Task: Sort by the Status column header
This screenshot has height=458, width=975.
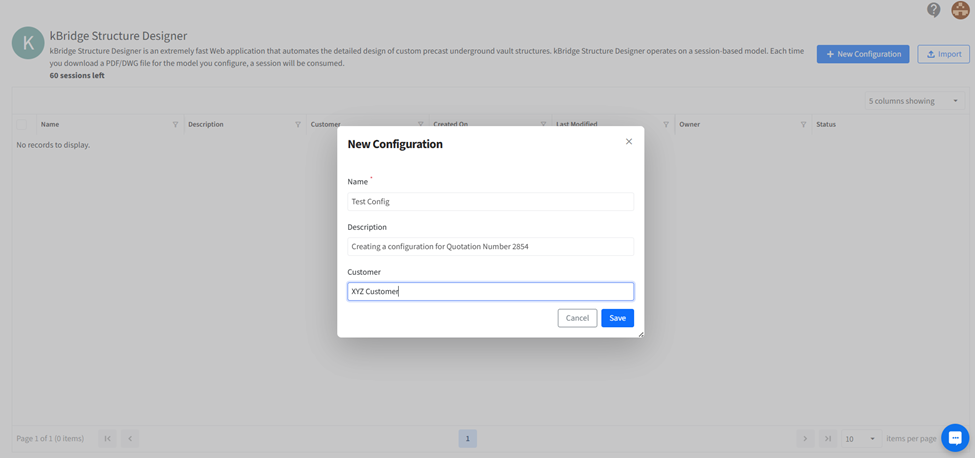Action: click(826, 124)
